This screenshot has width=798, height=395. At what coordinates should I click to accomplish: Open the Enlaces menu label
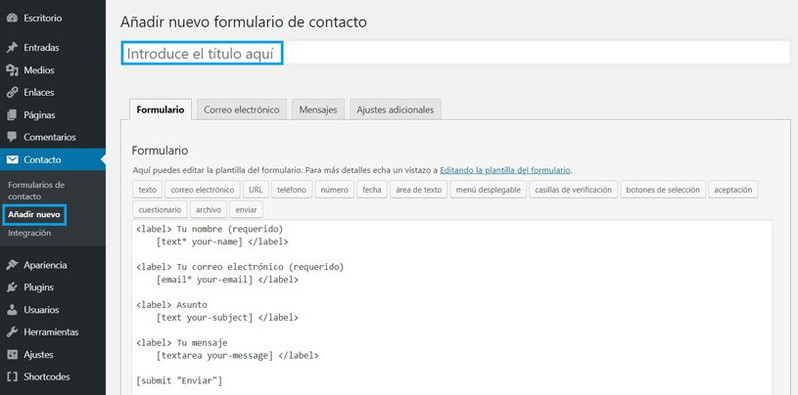click(x=39, y=93)
